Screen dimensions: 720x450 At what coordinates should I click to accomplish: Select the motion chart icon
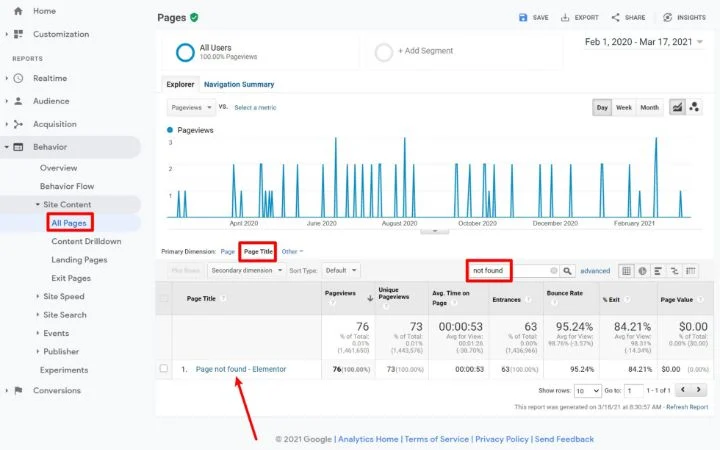(x=695, y=107)
